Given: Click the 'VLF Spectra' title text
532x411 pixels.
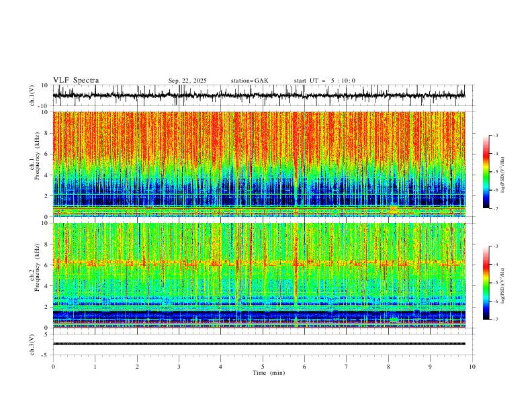Looking at the screenshot, I should coord(76,81).
